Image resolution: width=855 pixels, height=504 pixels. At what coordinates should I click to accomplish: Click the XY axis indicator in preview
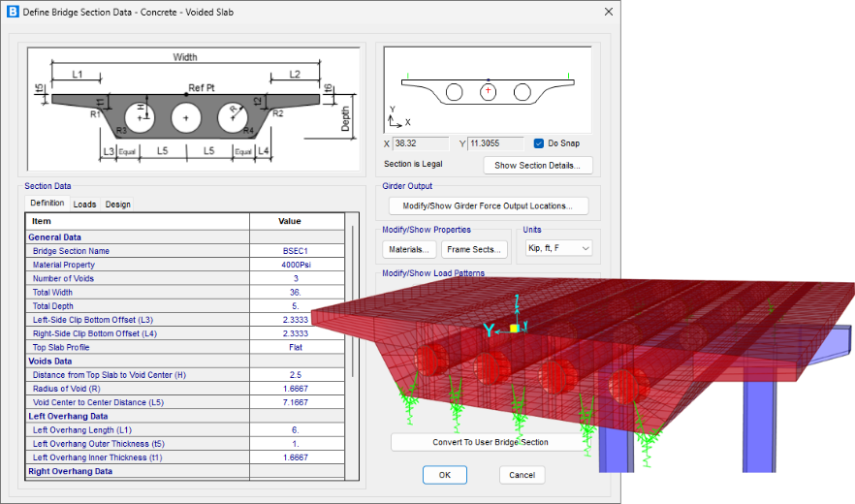pos(396,119)
